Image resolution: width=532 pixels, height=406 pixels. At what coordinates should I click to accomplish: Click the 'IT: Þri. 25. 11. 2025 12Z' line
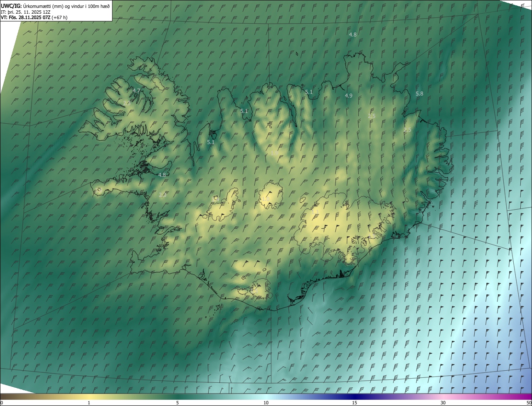point(25,12)
